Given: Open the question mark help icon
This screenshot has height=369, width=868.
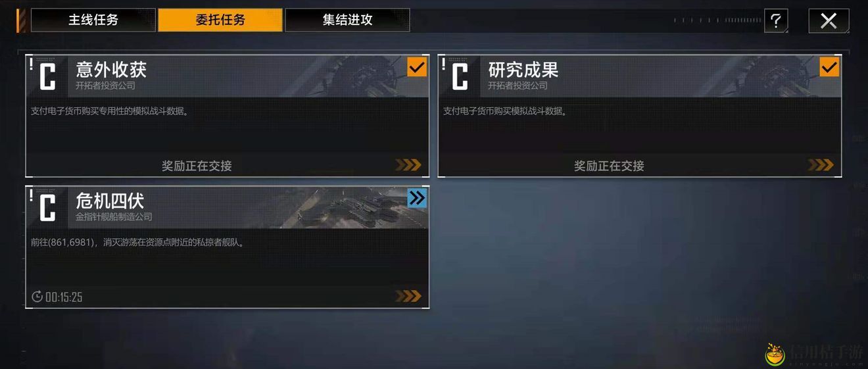Looking at the screenshot, I should (x=776, y=20).
